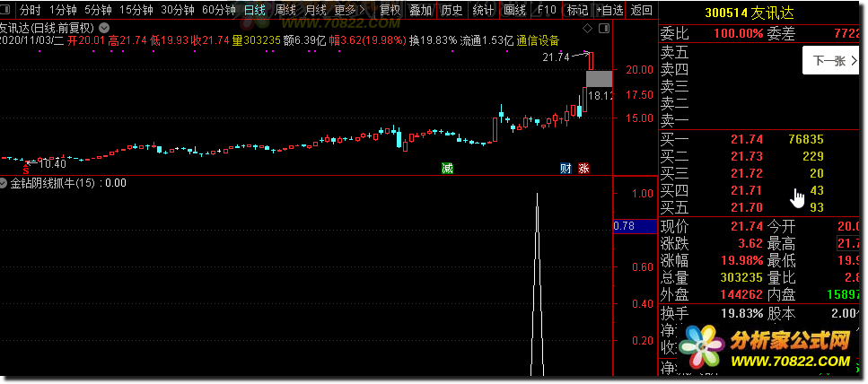Select the 1分钟 period
Image resolution: width=868 pixels, height=384 pixels.
63,9
